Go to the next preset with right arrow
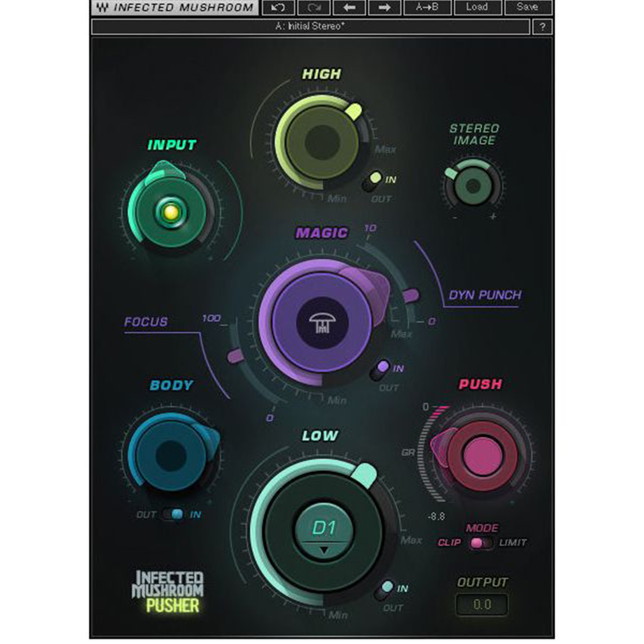644x644 pixels. (x=384, y=7)
